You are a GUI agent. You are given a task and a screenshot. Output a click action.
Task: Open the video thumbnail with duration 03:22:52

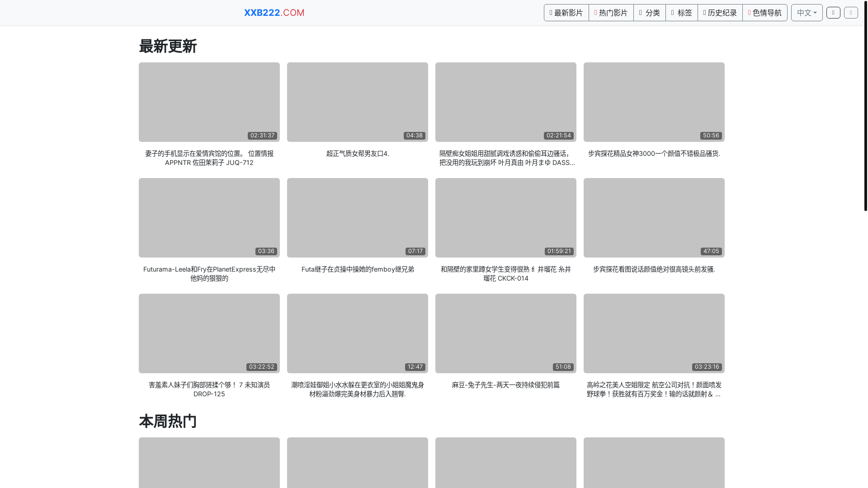coord(209,333)
